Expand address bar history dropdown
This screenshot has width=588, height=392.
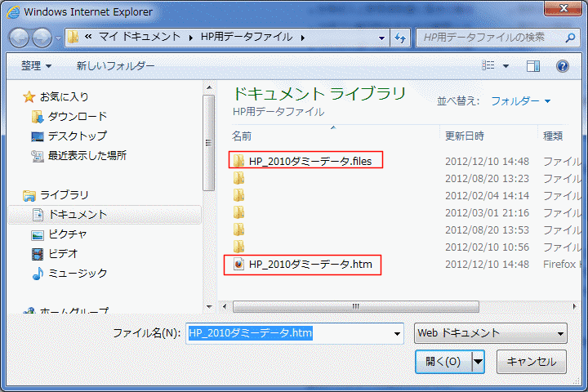coord(381,38)
